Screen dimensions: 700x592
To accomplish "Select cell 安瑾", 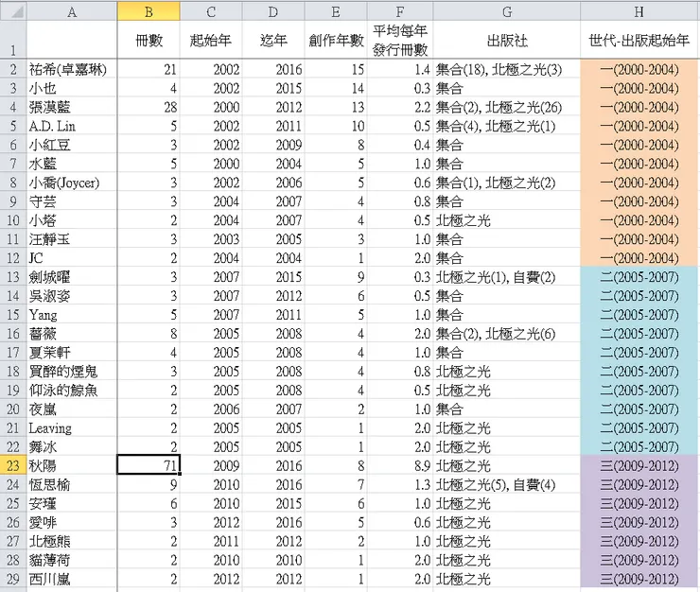I will tap(72, 503).
